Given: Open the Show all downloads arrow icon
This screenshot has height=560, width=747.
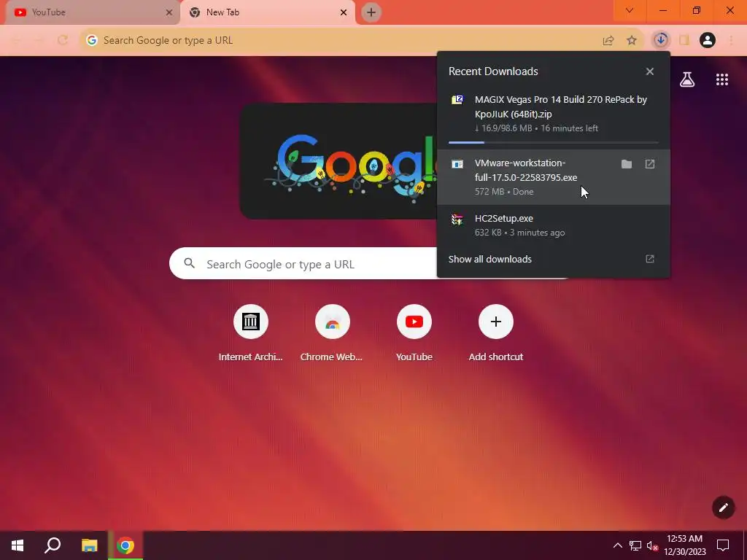Looking at the screenshot, I should [x=650, y=259].
